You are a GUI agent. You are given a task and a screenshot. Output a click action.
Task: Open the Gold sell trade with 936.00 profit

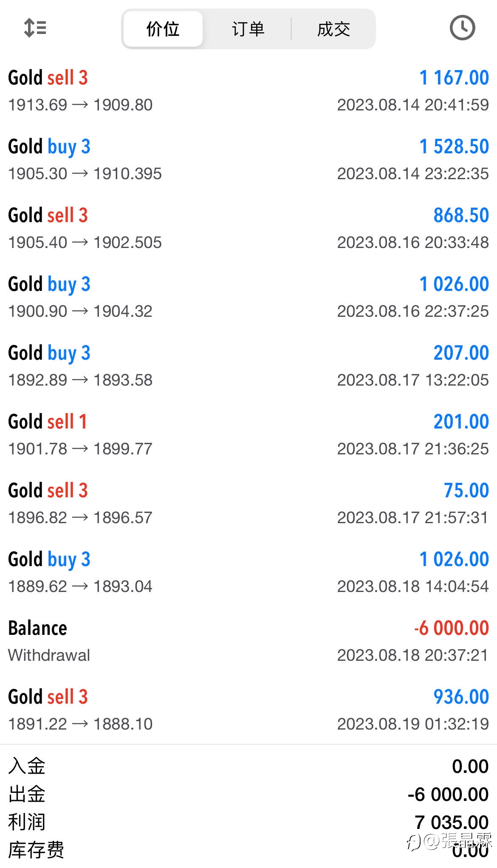point(248,710)
